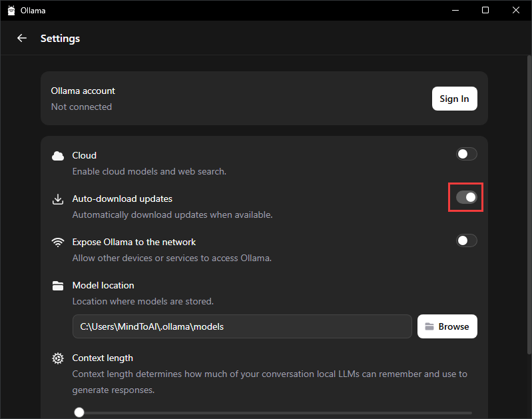Click the Auto-download updates download icon
532x419 pixels.
click(58, 199)
